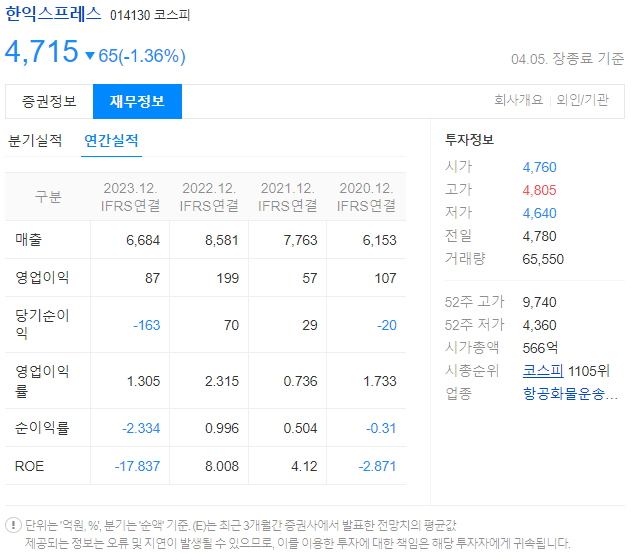Click the 2021.12. IFRS연결 column header
This screenshot has width=631, height=560.
287,197
